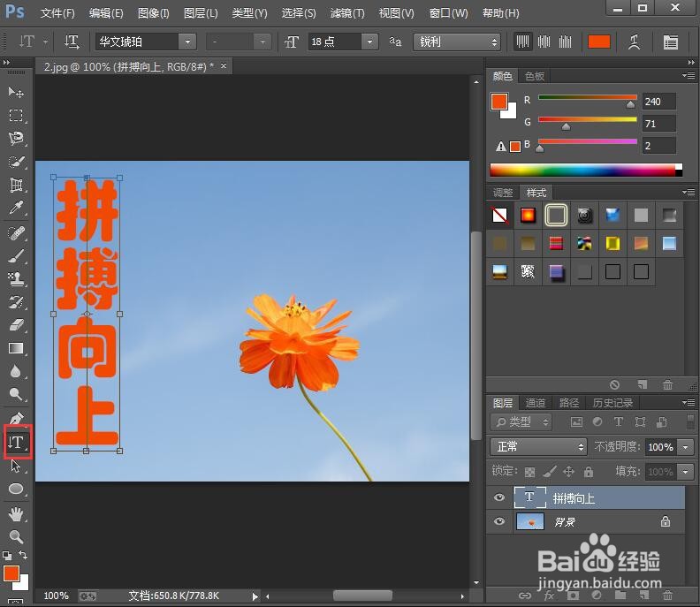Select the Blur tool
The image size is (700, 607).
point(16,371)
